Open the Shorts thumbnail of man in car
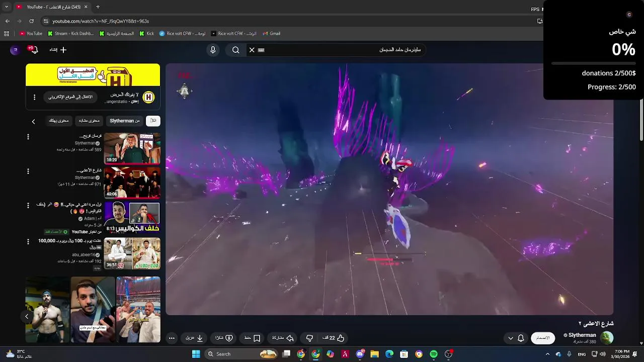Viewport: 644px width, 362px height. coord(93,310)
